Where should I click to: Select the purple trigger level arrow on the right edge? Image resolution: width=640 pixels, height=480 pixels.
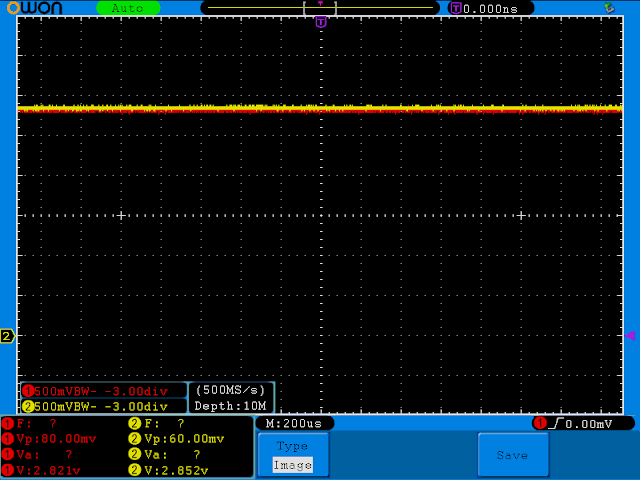point(630,336)
